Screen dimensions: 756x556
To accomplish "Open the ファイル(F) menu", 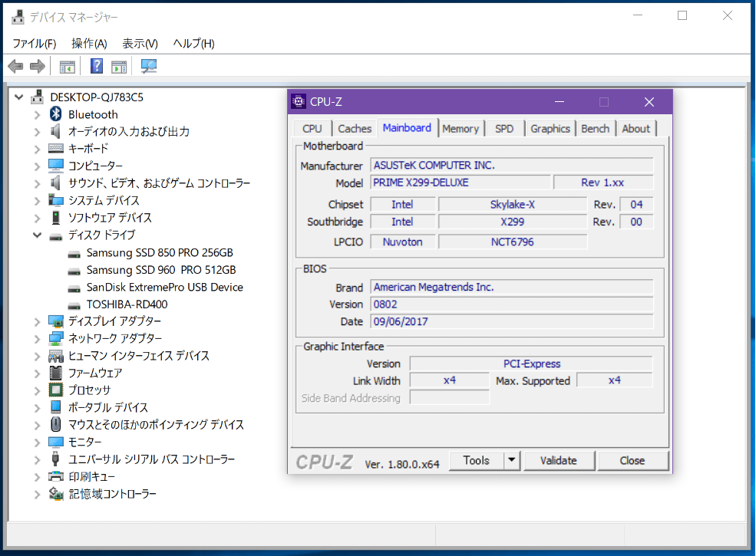I will point(35,44).
